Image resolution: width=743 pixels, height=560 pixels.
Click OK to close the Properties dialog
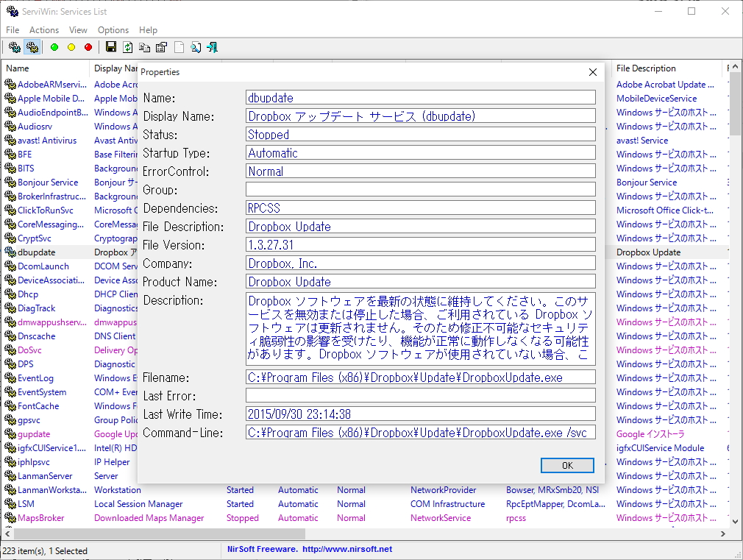pyautogui.click(x=566, y=465)
